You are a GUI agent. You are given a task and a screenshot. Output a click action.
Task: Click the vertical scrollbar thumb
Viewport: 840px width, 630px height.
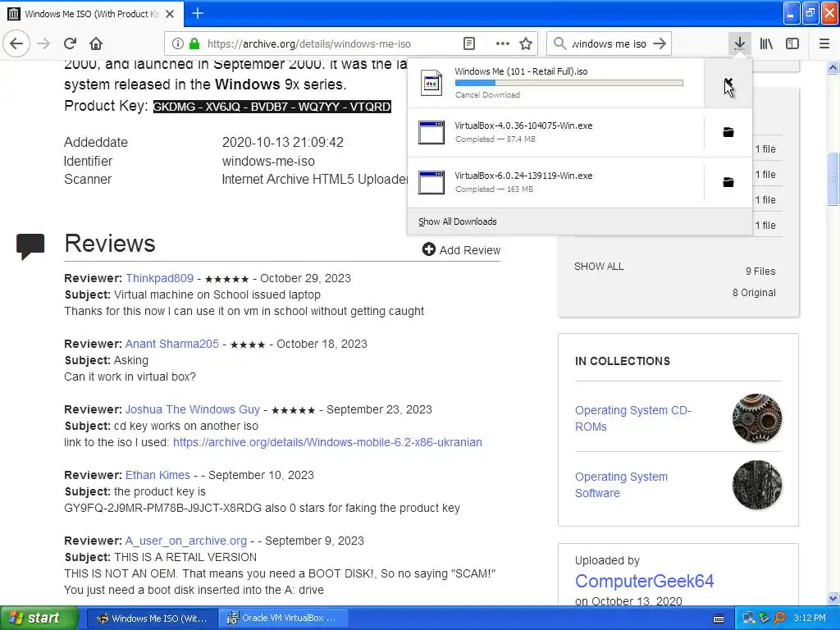click(x=833, y=178)
